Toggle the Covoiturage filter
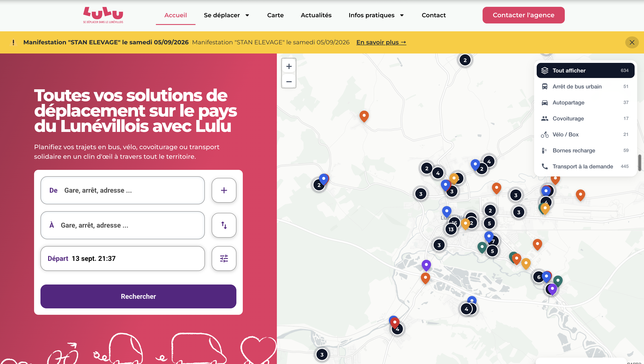This screenshot has width=644, height=364. (x=585, y=118)
